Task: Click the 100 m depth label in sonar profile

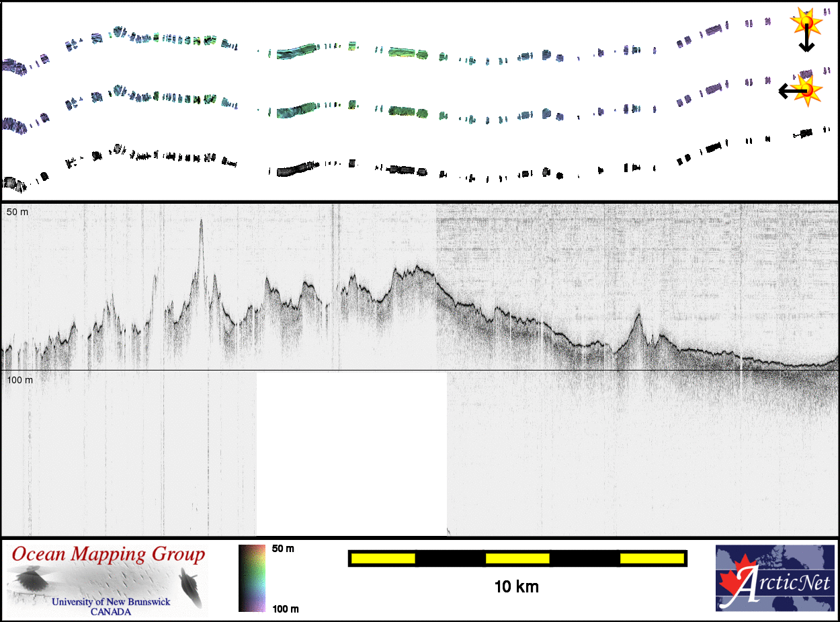Action: pos(20,380)
